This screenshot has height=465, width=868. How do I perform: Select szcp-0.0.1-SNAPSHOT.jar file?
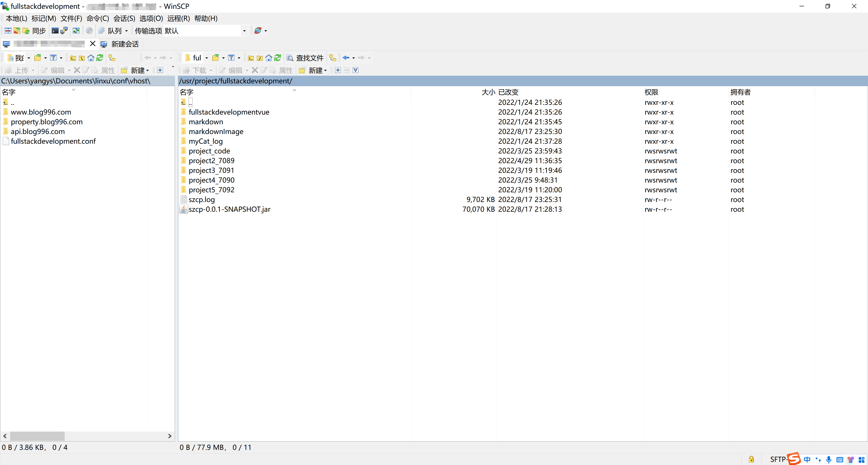tap(229, 209)
